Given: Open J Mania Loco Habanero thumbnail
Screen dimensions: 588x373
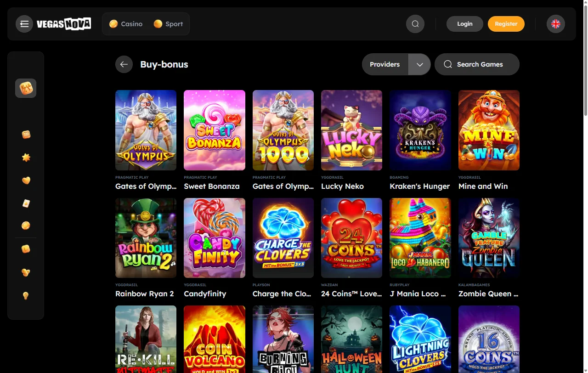Looking at the screenshot, I should pos(420,238).
